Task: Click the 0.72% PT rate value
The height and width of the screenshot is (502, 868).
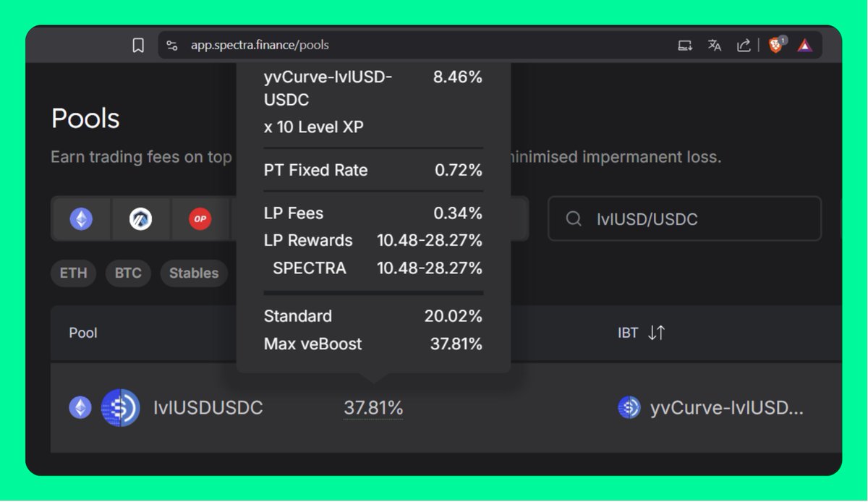Action: coord(458,171)
